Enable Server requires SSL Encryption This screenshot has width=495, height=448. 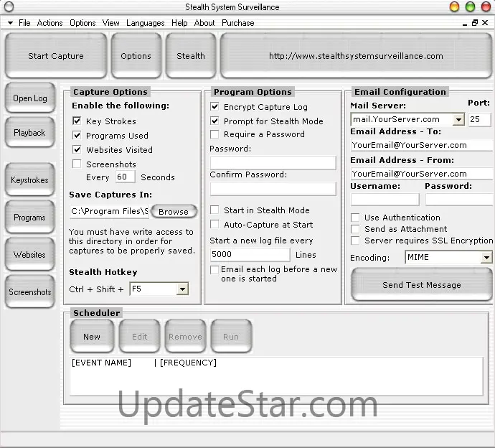point(355,241)
